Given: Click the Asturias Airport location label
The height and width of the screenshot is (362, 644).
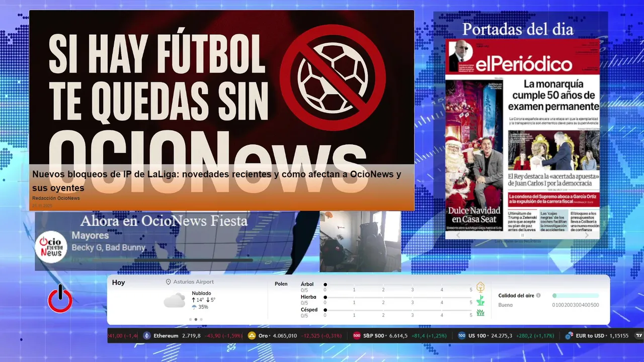Looking at the screenshot, I should 193,282.
